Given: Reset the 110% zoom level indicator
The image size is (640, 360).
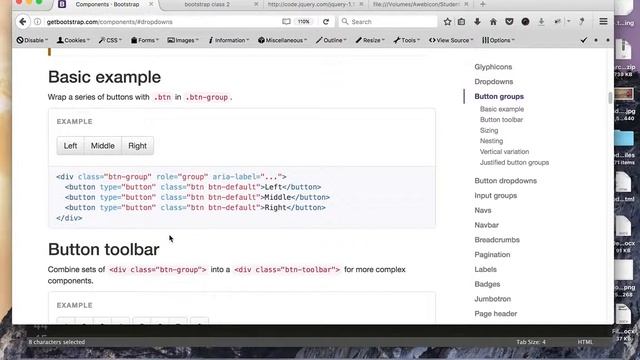Looking at the screenshot, I should click(x=303, y=22).
